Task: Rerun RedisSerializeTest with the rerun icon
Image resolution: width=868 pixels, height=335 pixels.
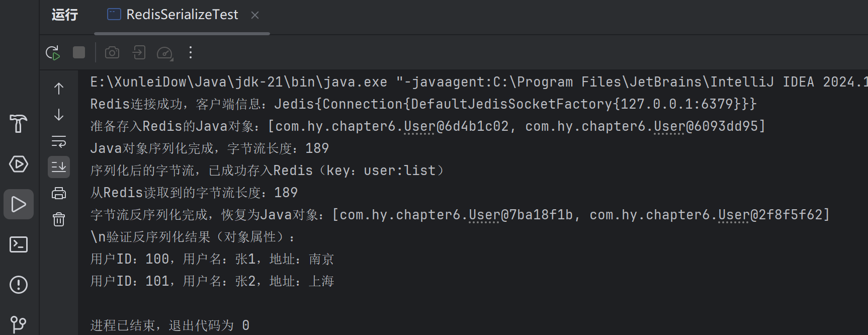Action: click(x=53, y=53)
